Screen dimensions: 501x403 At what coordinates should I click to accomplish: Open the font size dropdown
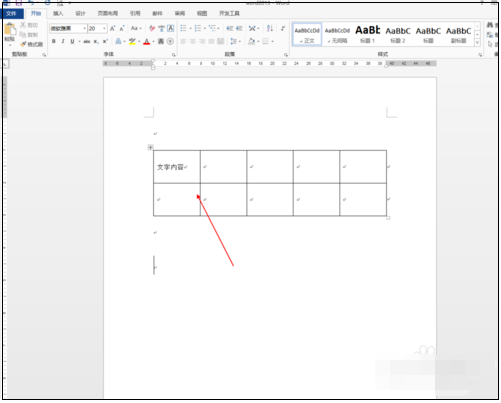pos(104,28)
